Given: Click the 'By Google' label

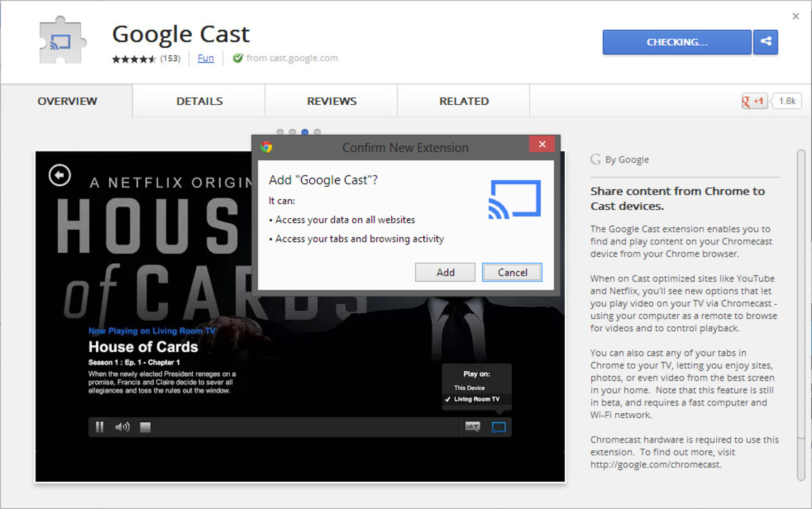Looking at the screenshot, I should tap(627, 160).
